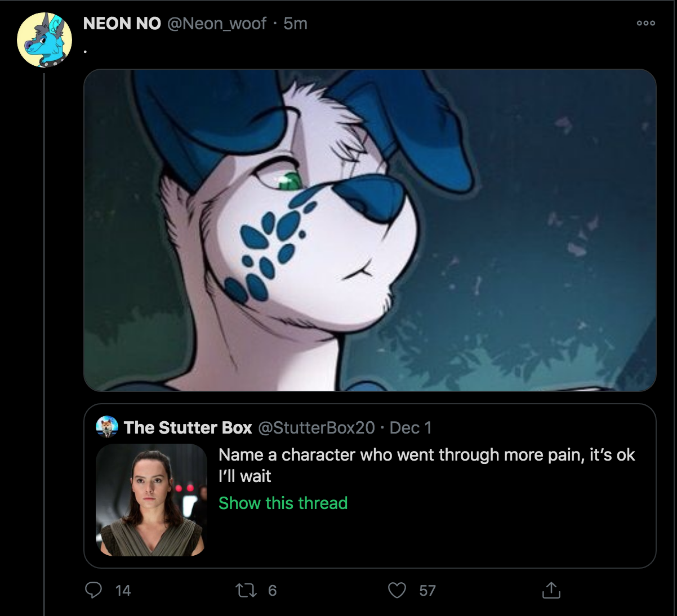
Task: Click the period text of the tweet body
Action: pyautogui.click(x=85, y=51)
